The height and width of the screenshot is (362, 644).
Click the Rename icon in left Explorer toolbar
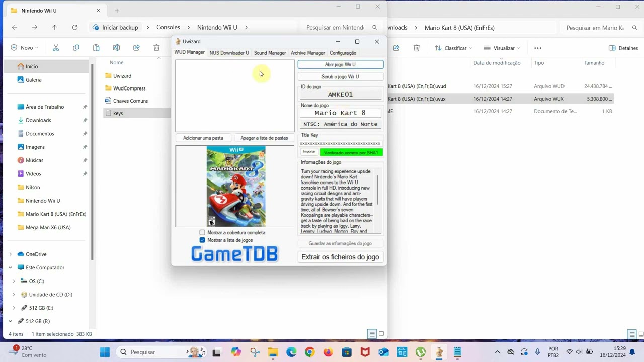[x=116, y=48]
